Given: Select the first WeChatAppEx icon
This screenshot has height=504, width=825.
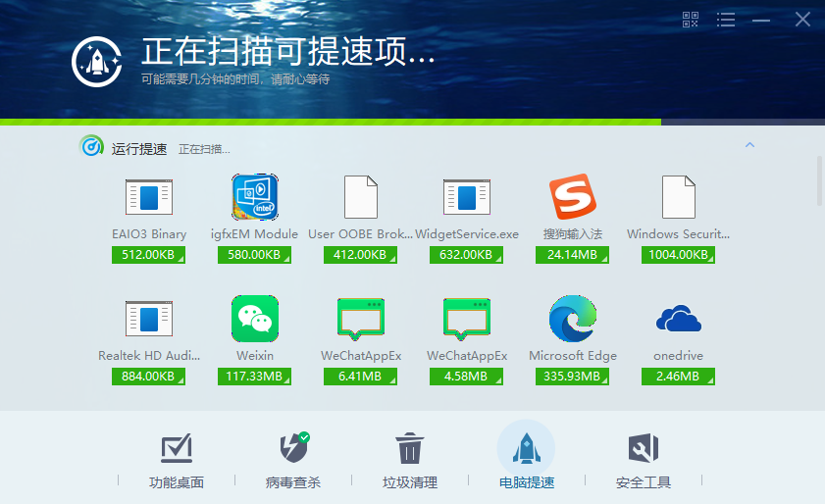Looking at the screenshot, I should tap(361, 320).
